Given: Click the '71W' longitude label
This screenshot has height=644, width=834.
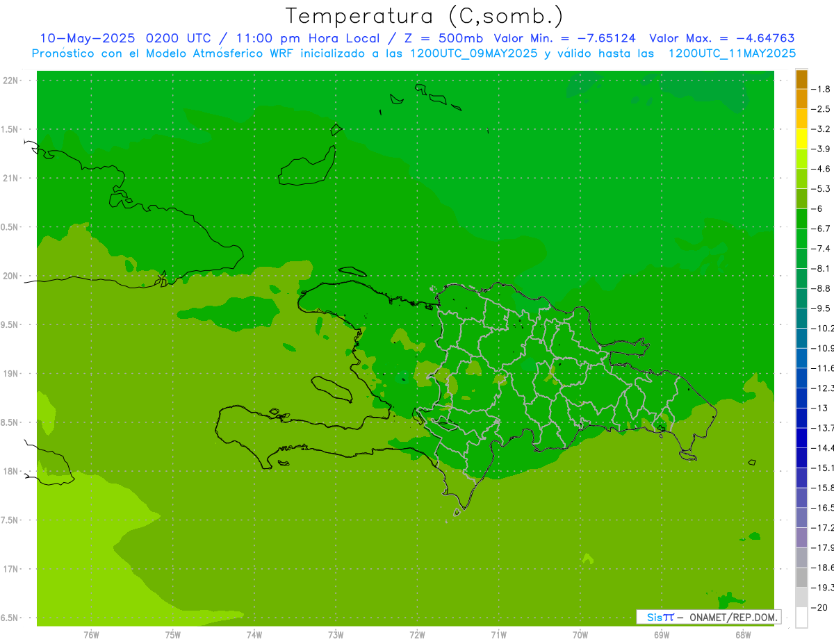Looking at the screenshot, I should [x=498, y=634].
